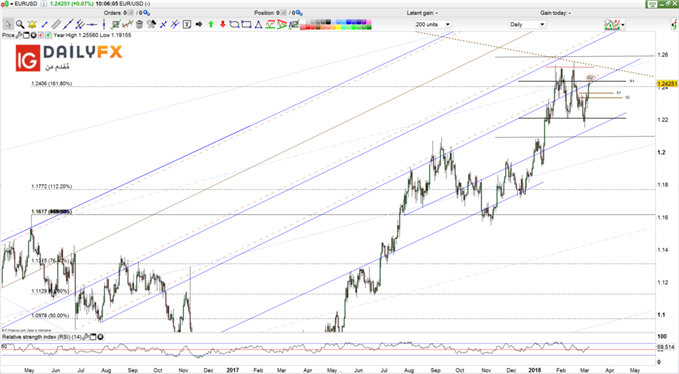The image size is (679, 374).
Task: Add a green up arrow marker
Action: [211, 24]
